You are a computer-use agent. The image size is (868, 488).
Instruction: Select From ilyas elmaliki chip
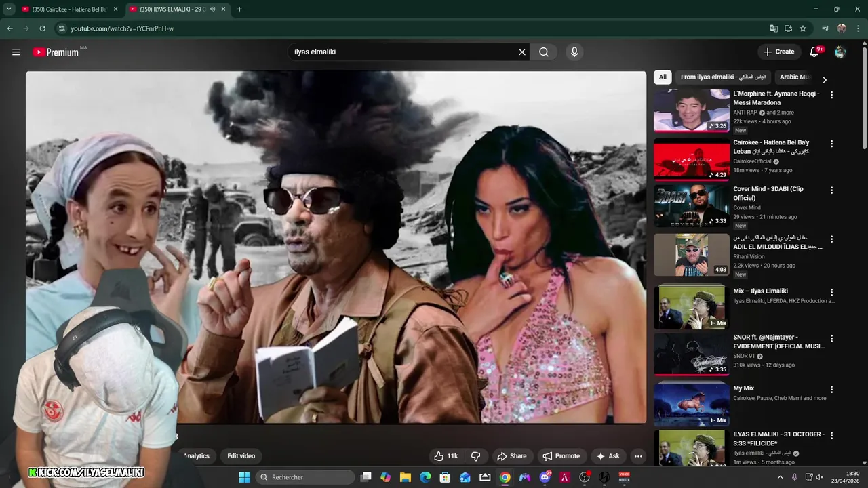point(723,77)
